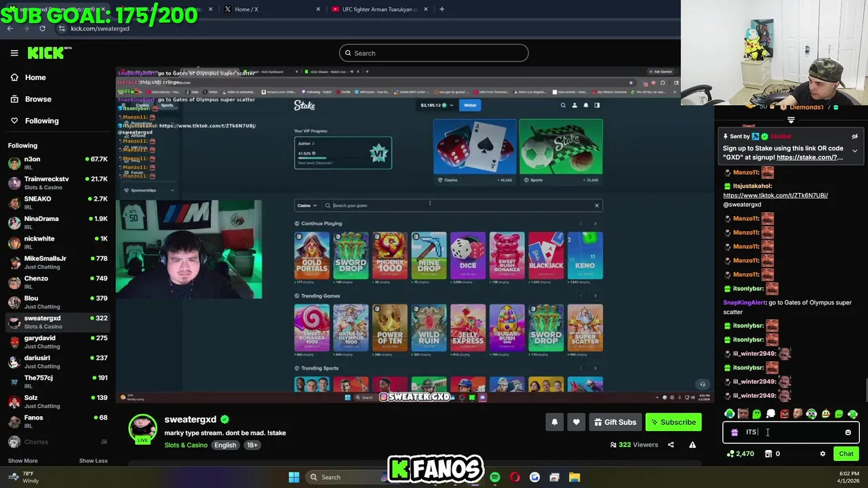Report the stream using the warning icon
This screenshot has height=488, width=868.
tap(692, 445)
